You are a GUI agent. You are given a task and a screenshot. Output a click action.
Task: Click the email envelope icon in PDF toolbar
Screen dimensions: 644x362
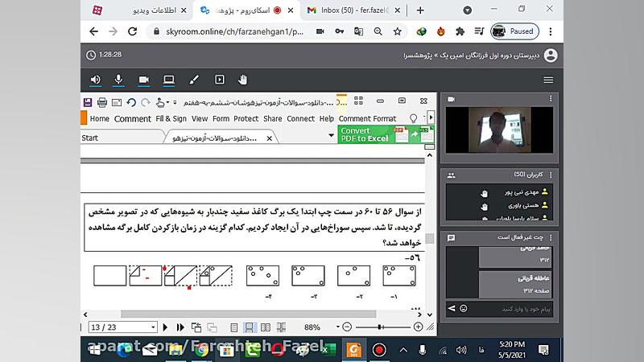117,102
